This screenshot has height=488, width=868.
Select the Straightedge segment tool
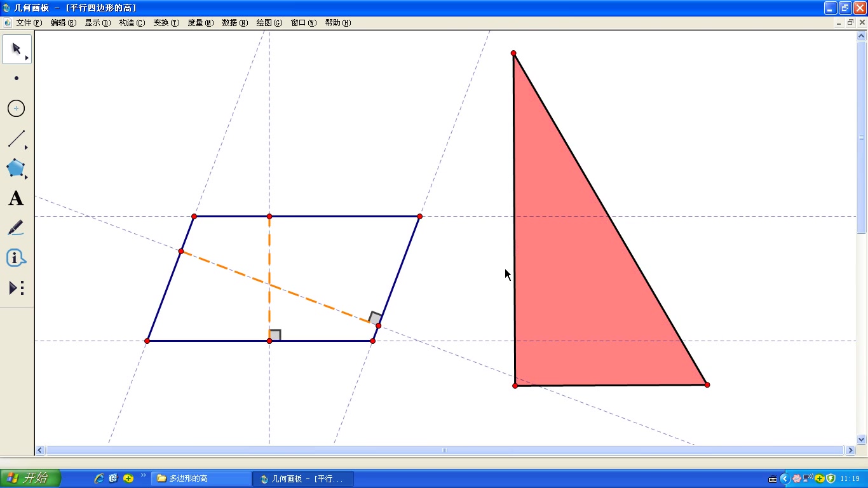[x=17, y=139]
